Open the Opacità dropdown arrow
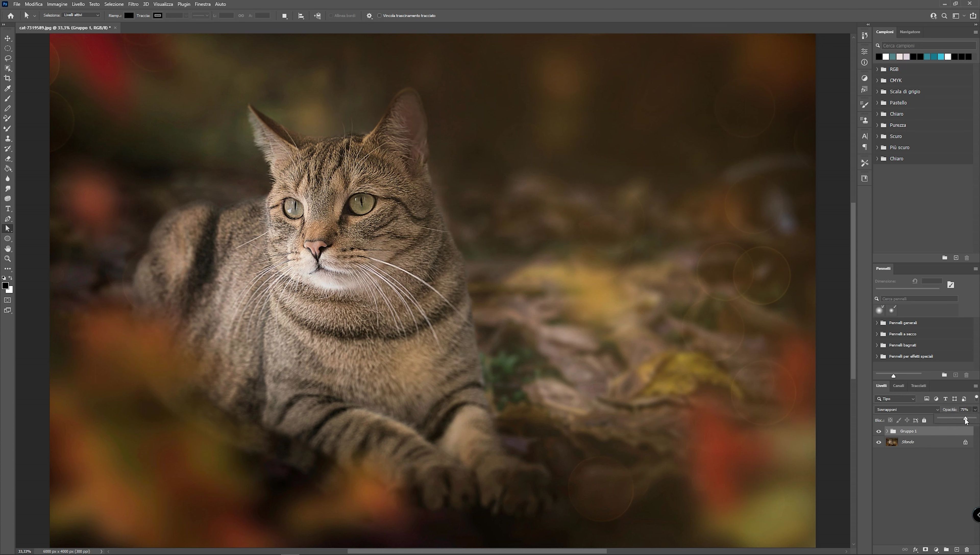The image size is (980, 555). (975, 410)
